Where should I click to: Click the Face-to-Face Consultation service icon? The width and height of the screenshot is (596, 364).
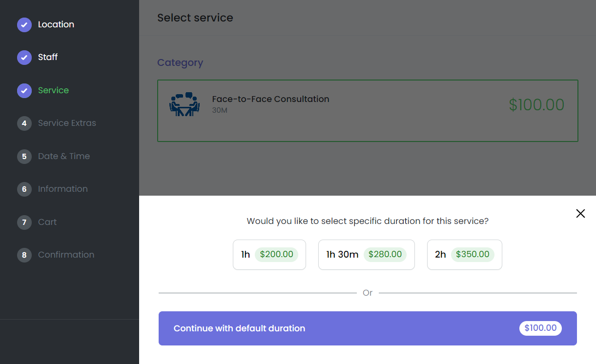(185, 104)
